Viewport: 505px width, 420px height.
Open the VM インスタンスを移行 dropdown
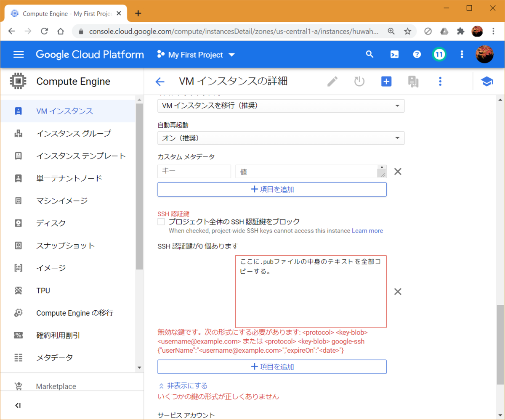[281, 106]
